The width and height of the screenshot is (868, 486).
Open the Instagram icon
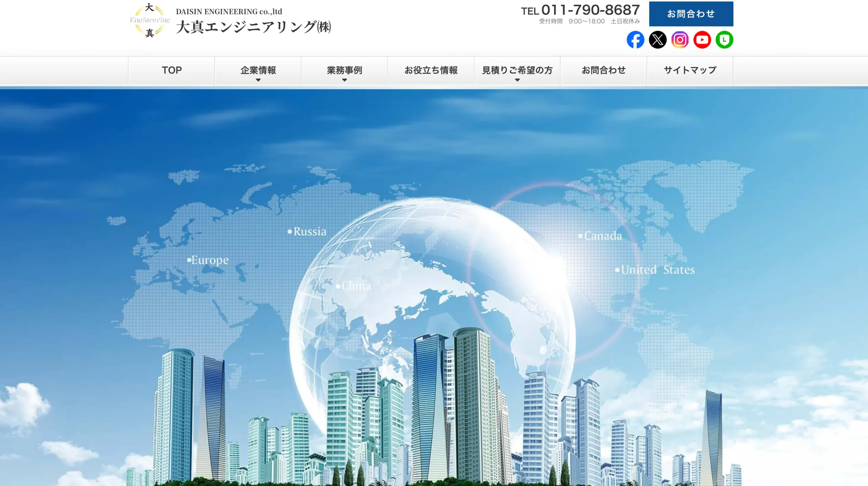point(680,40)
